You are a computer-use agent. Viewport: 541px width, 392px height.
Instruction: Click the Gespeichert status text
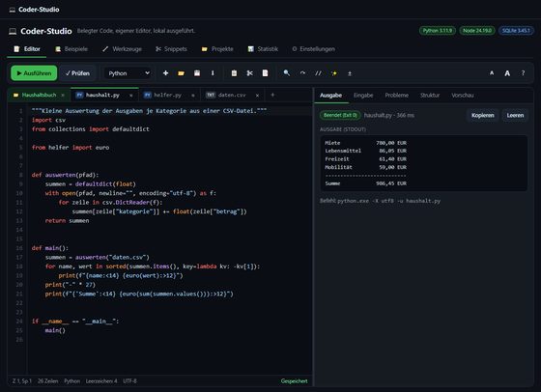(294, 381)
